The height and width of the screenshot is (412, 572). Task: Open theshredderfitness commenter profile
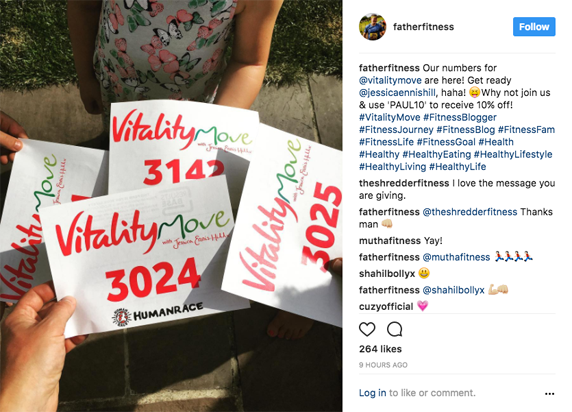click(x=404, y=183)
